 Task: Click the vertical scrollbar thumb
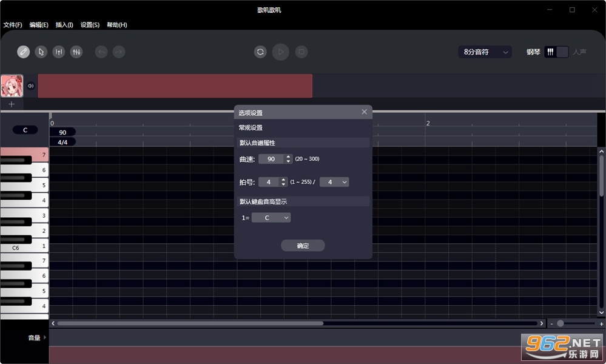coord(601,176)
